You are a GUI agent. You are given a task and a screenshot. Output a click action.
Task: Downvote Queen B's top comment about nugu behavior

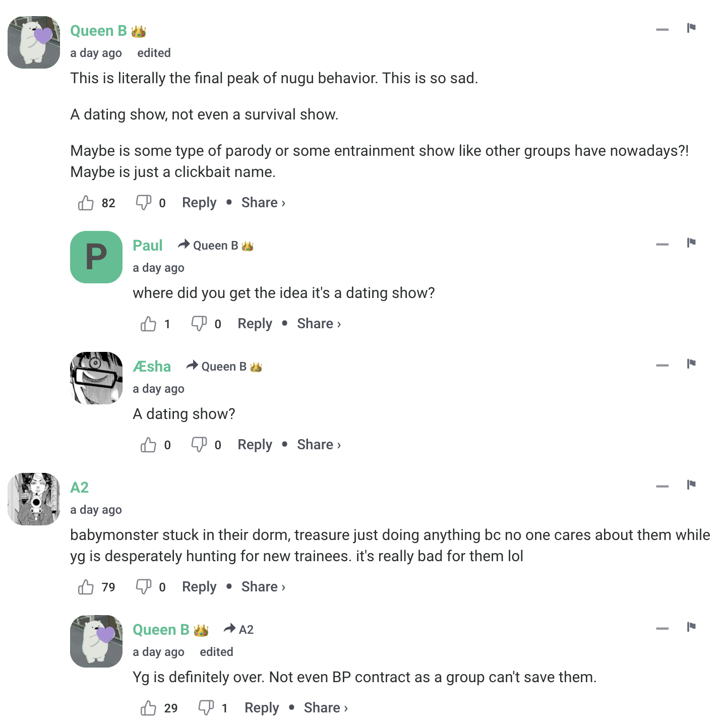pyautogui.click(x=143, y=203)
